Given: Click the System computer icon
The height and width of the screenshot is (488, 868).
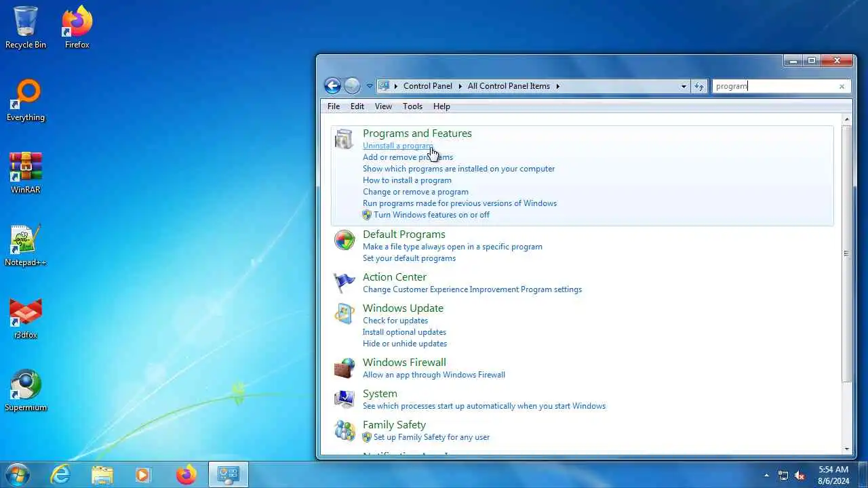Looking at the screenshot, I should 344,399.
